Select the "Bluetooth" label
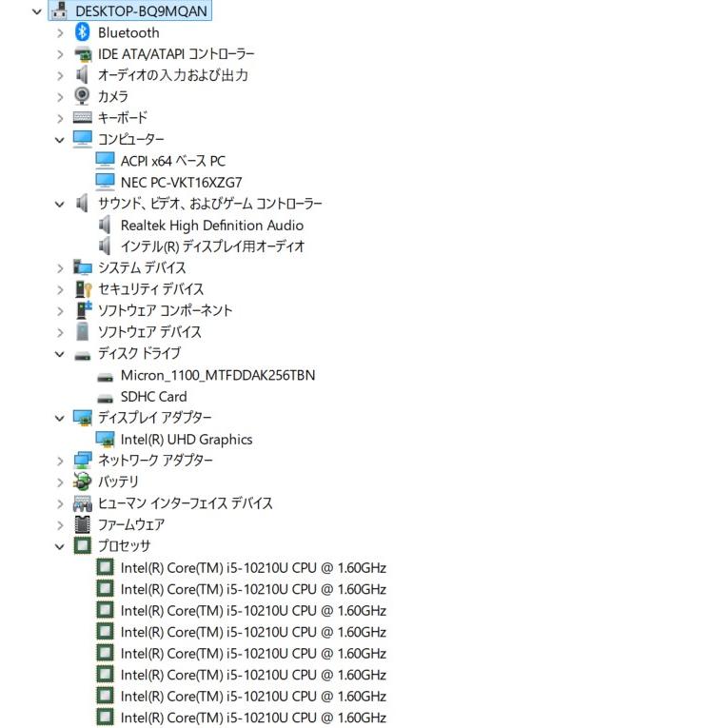 pyautogui.click(x=128, y=32)
